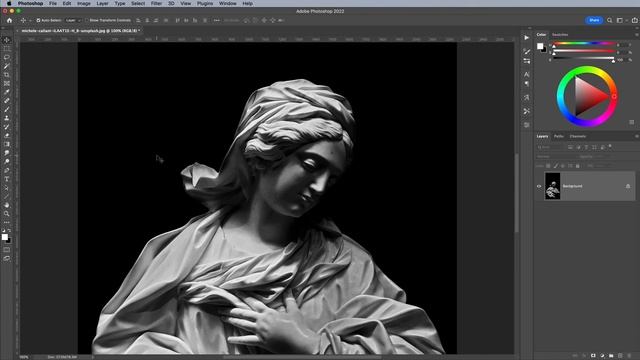Open the Paragraph panel icon

click(527, 84)
